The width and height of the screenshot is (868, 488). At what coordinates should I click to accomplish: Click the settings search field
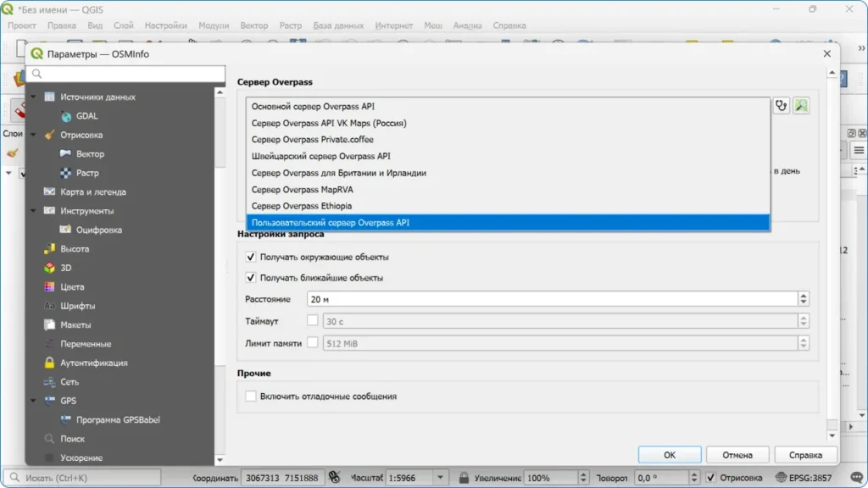[125, 73]
